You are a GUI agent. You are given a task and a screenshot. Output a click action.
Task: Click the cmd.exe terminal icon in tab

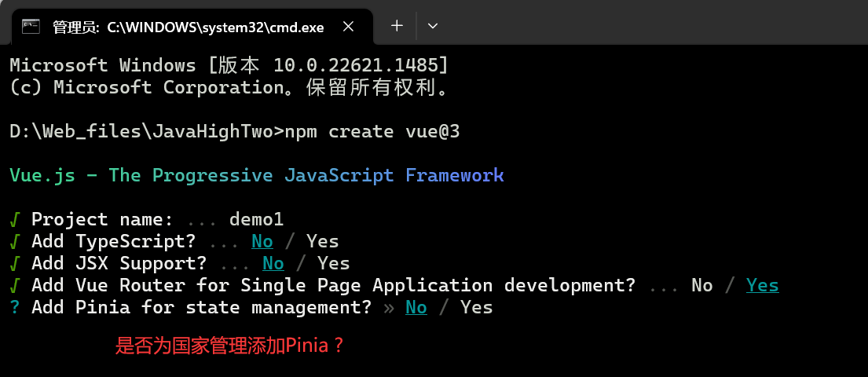point(31,26)
